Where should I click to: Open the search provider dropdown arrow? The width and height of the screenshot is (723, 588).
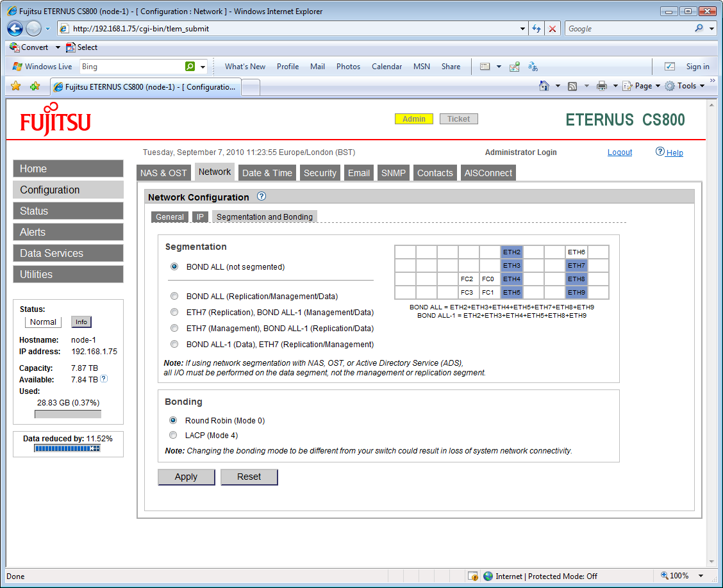point(712,29)
